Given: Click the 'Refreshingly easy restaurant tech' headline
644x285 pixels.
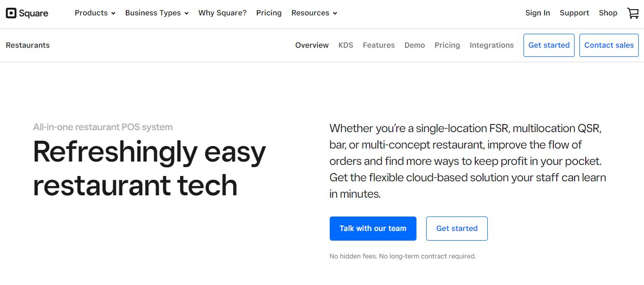Looking at the screenshot, I should coord(149,168).
